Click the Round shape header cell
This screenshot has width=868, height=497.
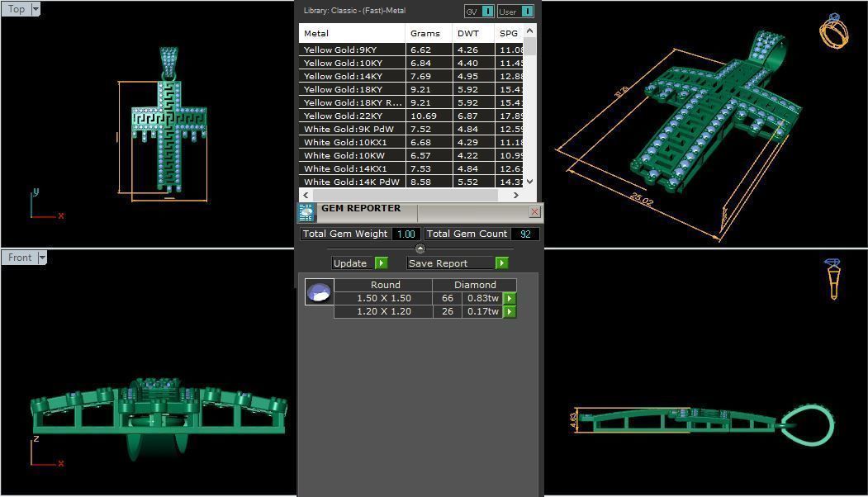pyautogui.click(x=384, y=285)
